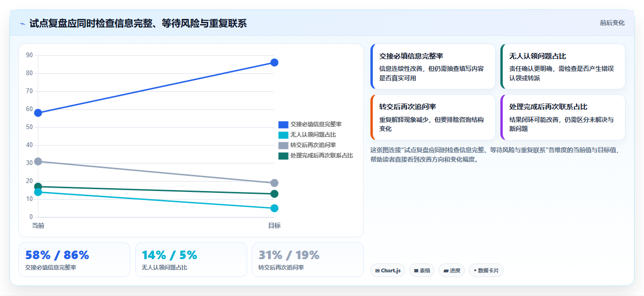The height and width of the screenshot is (296, 644).
Task: Open the 处理完成后再次联系占比 description card
Action: pyautogui.click(x=563, y=117)
